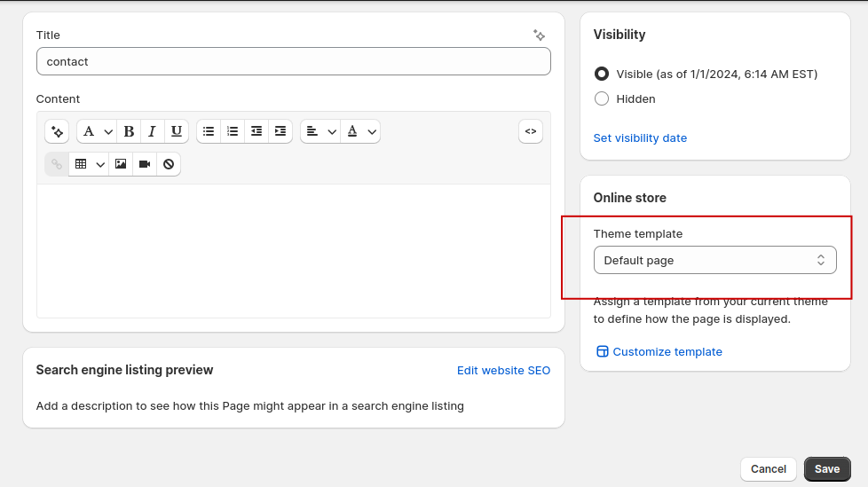Open the Theme template dropdown
This screenshot has width=868, height=487.
click(x=714, y=260)
